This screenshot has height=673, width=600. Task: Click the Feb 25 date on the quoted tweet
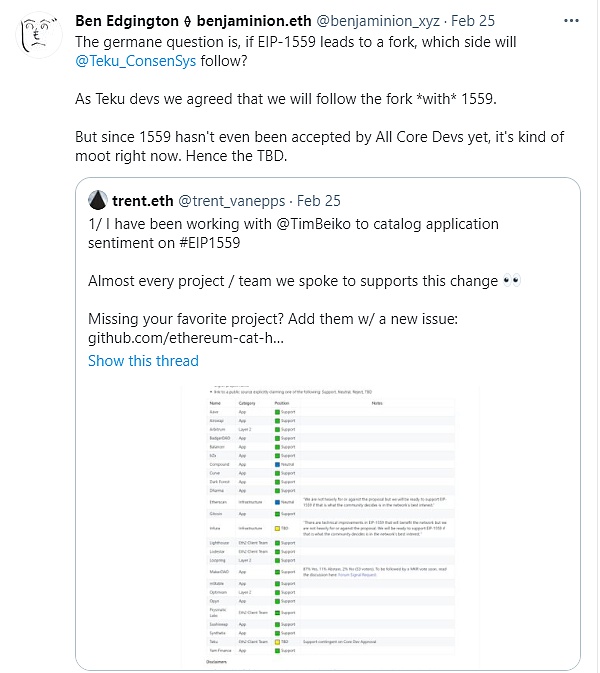tap(319, 199)
